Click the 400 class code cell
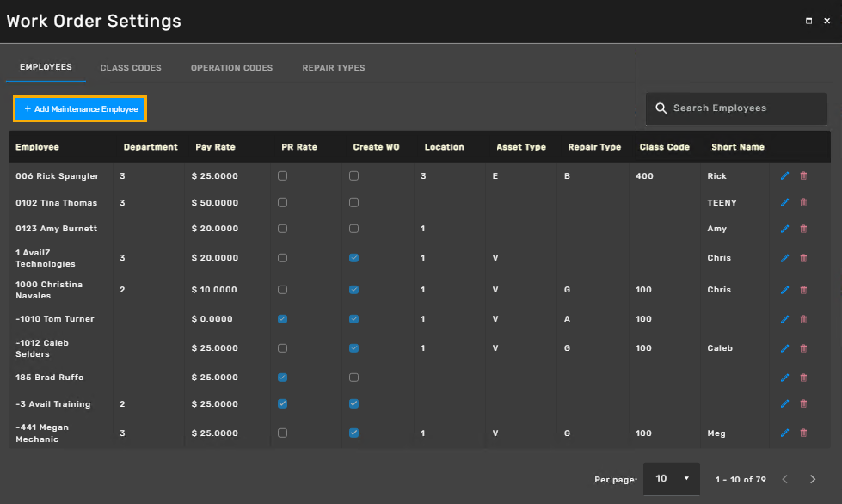Viewport: 842px width, 504px height. [x=644, y=176]
